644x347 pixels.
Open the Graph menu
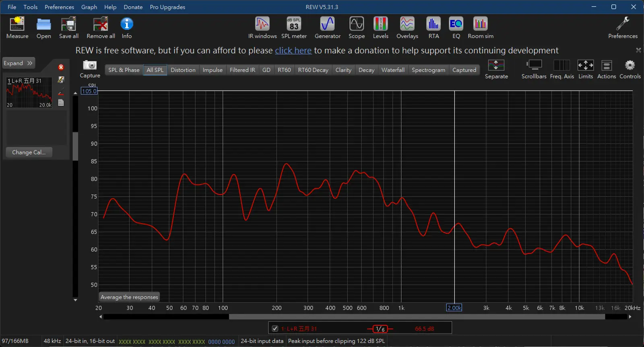click(x=89, y=7)
